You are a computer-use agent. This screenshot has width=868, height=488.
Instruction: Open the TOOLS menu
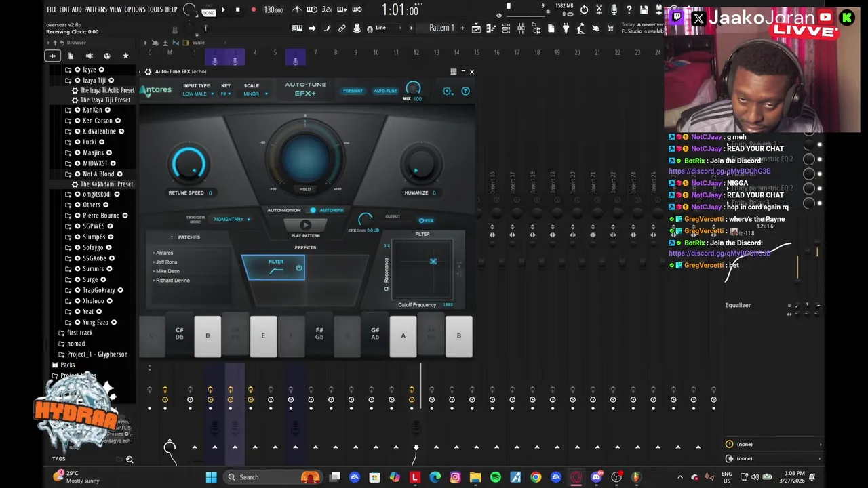(x=155, y=9)
